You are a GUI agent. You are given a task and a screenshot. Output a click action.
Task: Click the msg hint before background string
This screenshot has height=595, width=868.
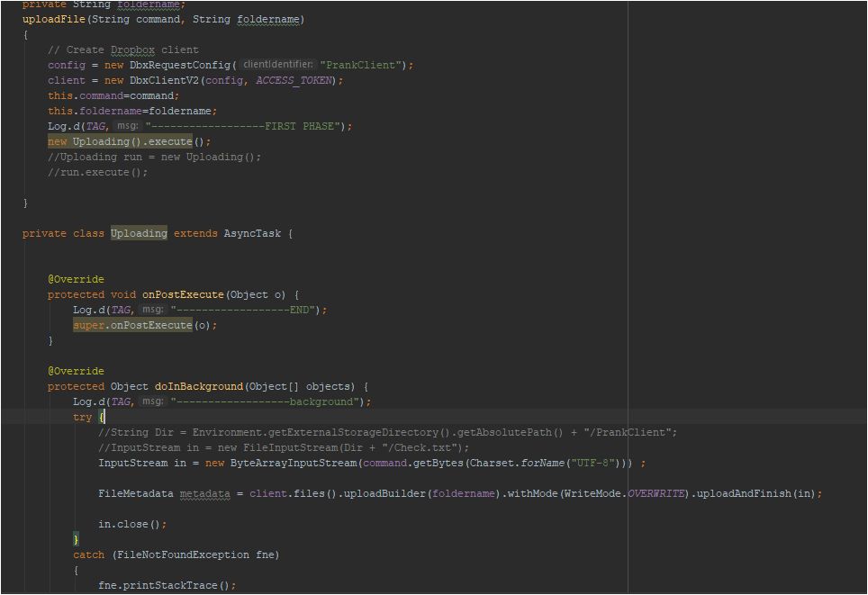point(152,401)
